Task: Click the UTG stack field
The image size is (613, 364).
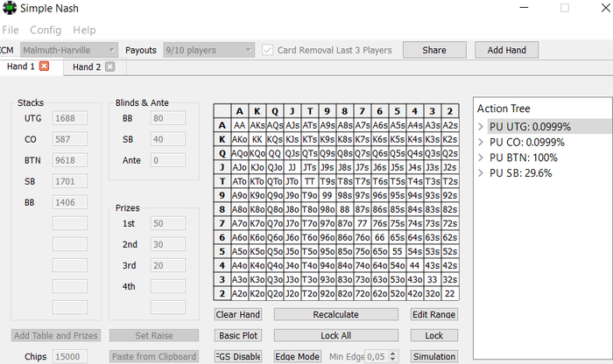Action: point(70,118)
